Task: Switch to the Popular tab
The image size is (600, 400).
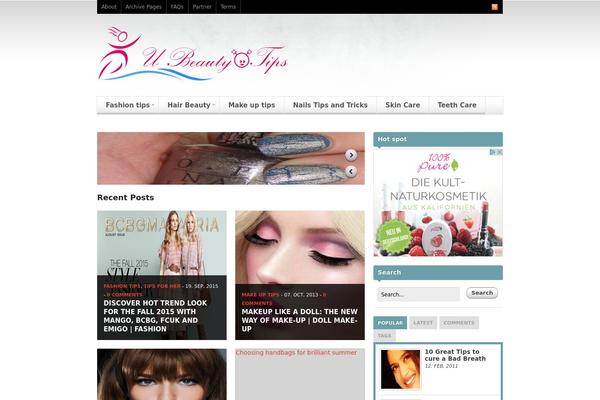Action: coord(390,323)
